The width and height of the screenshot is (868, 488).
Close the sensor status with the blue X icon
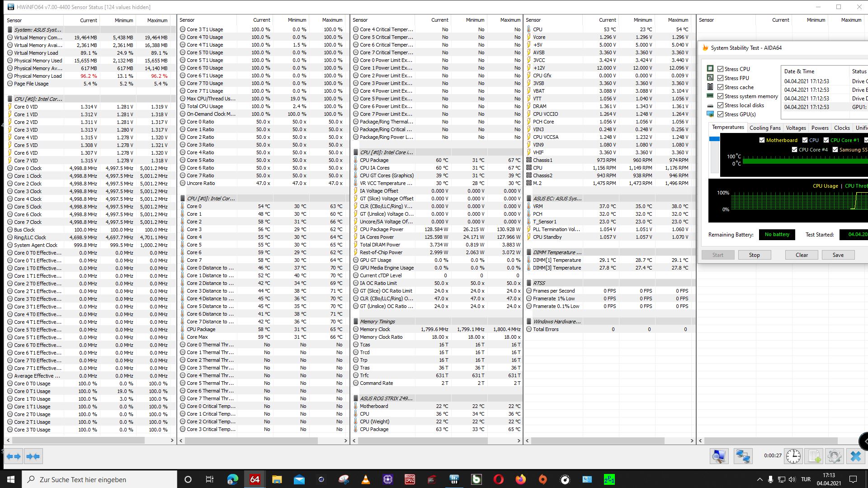(x=855, y=456)
